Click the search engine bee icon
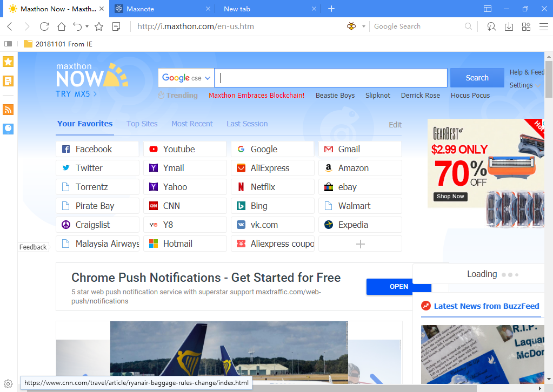 pos(351,26)
